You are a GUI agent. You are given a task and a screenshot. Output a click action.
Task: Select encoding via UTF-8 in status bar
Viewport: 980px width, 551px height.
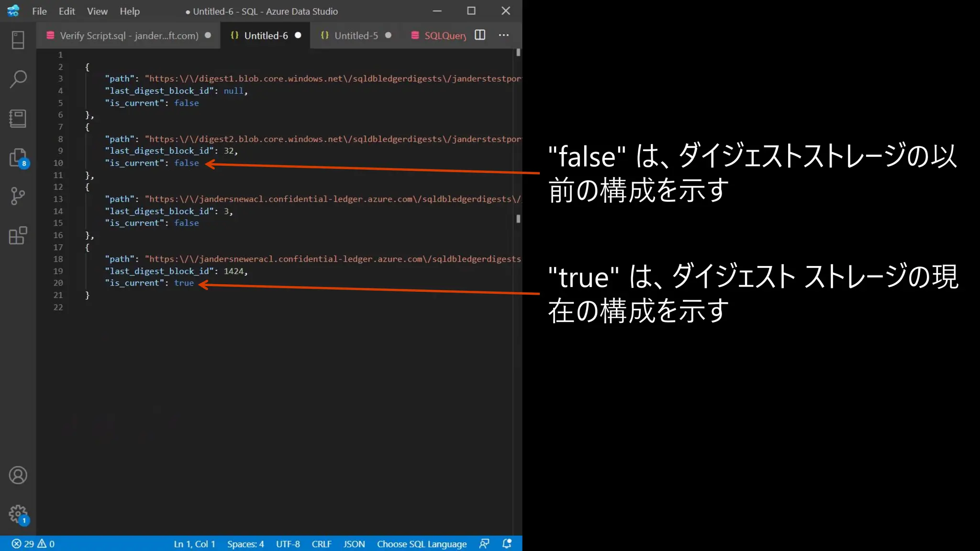pos(288,544)
